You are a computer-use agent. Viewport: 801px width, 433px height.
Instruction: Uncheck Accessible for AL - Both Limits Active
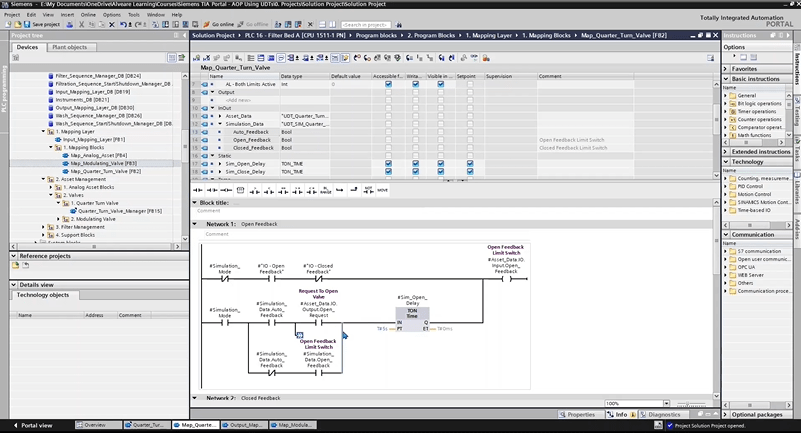(390, 84)
